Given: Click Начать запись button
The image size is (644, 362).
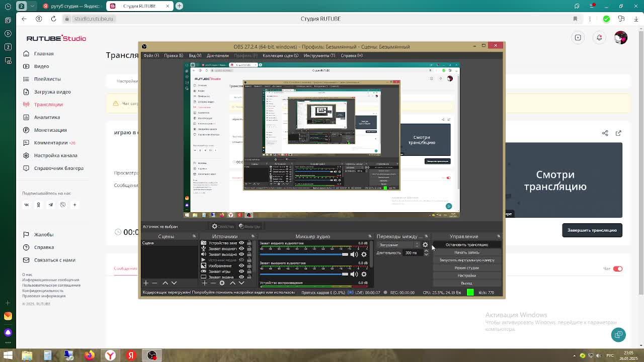Looking at the screenshot, I should [x=466, y=252].
